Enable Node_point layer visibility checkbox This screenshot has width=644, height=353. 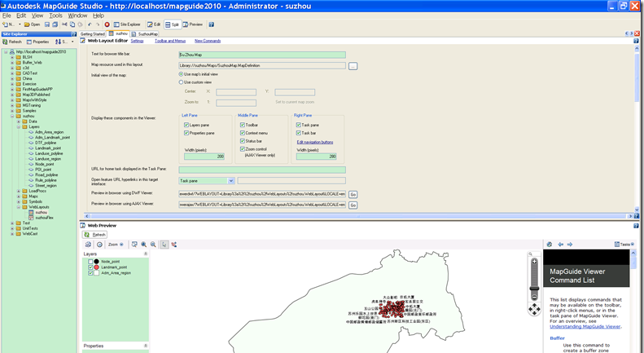coord(90,262)
